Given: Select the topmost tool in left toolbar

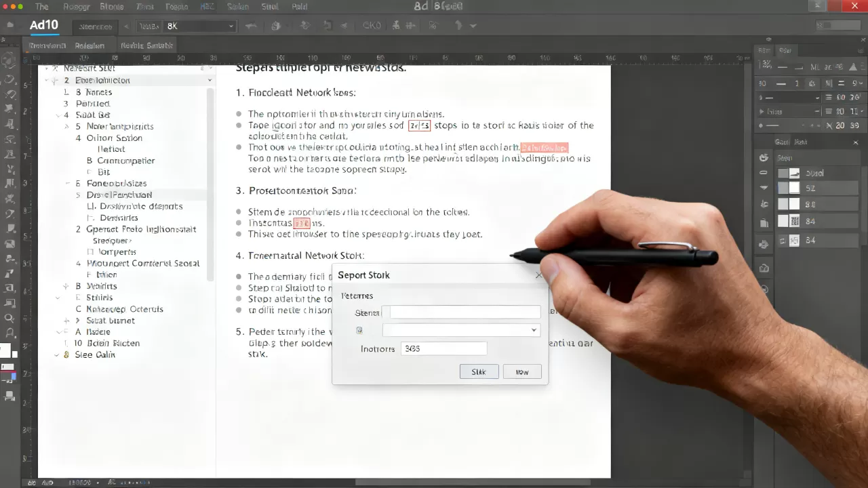Looking at the screenshot, I should (x=9, y=61).
